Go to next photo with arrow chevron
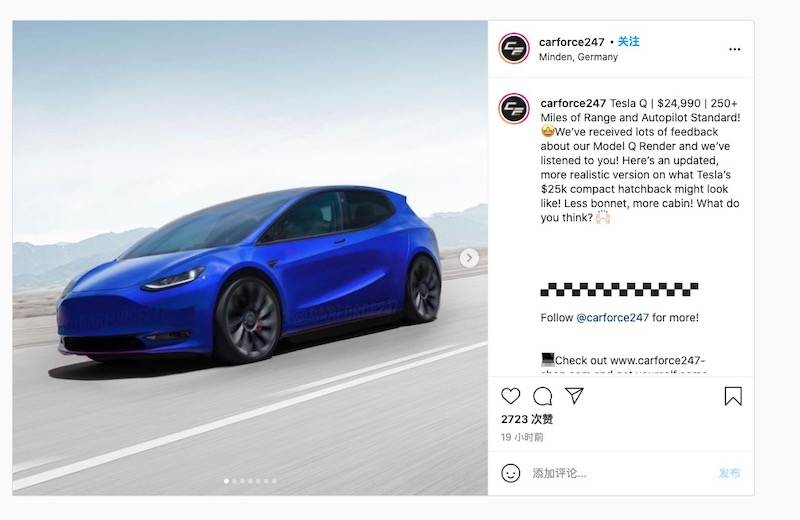 pyautogui.click(x=469, y=258)
